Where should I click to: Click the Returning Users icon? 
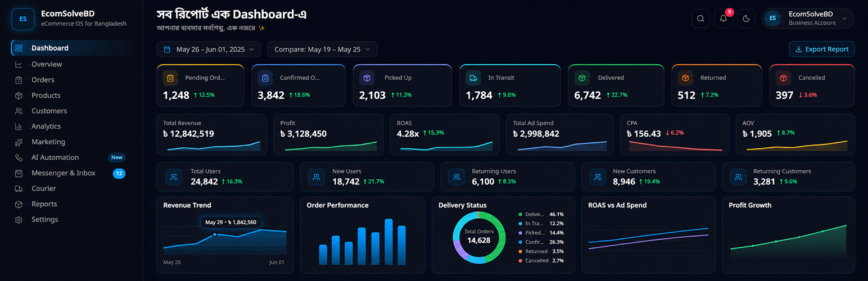(457, 176)
